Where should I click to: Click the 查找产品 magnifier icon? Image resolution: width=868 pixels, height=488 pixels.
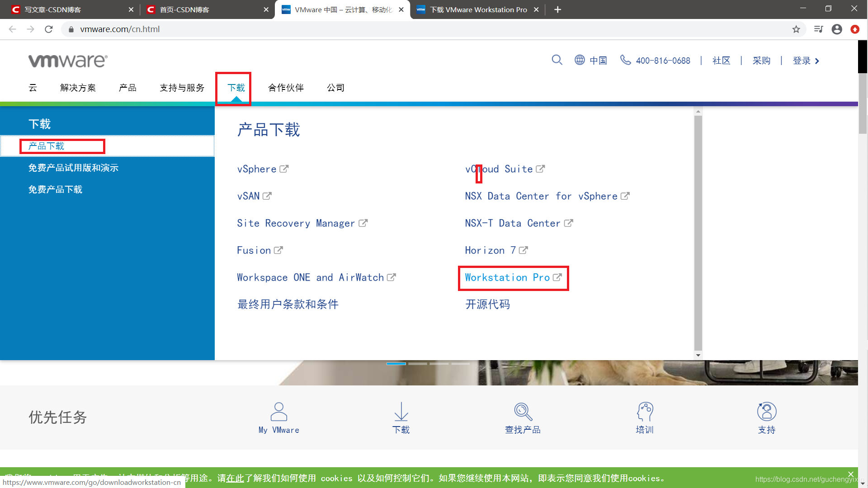pyautogui.click(x=523, y=412)
